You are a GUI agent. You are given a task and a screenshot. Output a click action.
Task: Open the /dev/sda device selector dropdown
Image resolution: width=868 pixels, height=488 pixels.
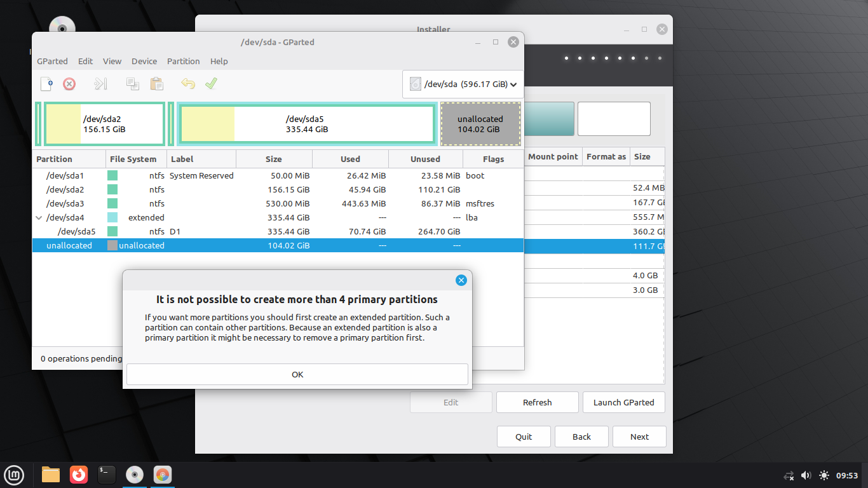coord(463,84)
